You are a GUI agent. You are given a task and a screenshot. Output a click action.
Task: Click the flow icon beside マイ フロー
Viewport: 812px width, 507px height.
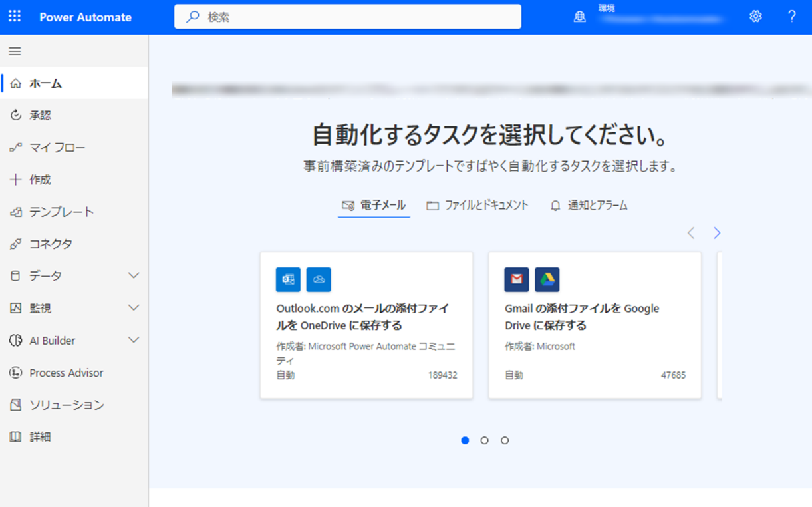pyautogui.click(x=16, y=148)
